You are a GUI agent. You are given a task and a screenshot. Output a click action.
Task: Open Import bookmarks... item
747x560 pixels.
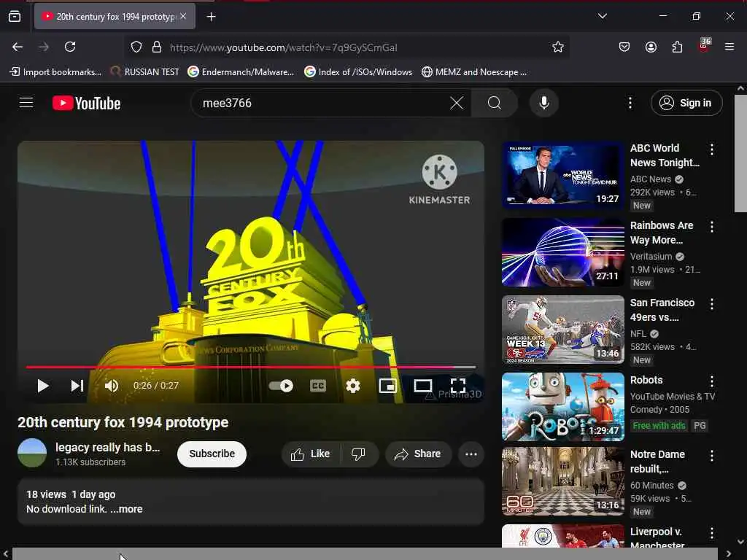click(x=55, y=72)
